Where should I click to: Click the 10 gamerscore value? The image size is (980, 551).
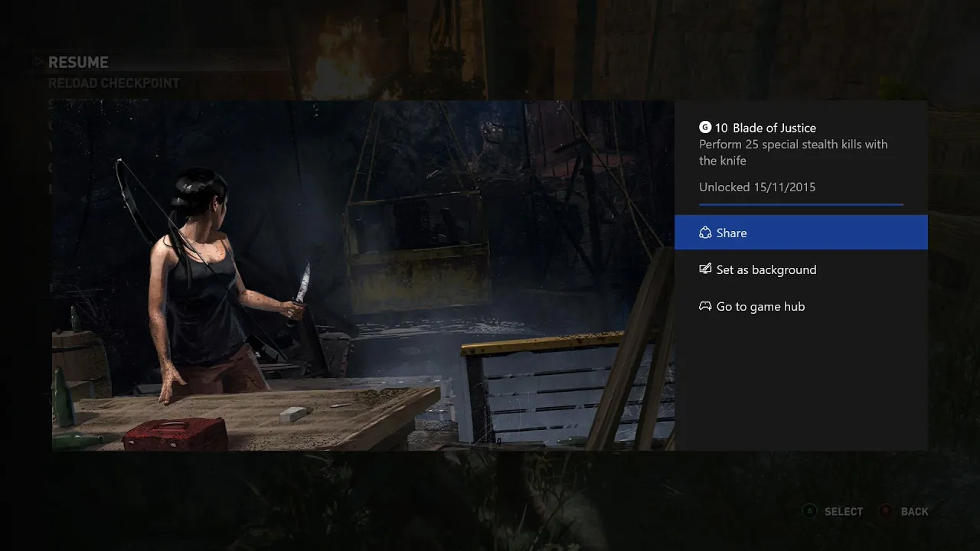[x=721, y=128]
